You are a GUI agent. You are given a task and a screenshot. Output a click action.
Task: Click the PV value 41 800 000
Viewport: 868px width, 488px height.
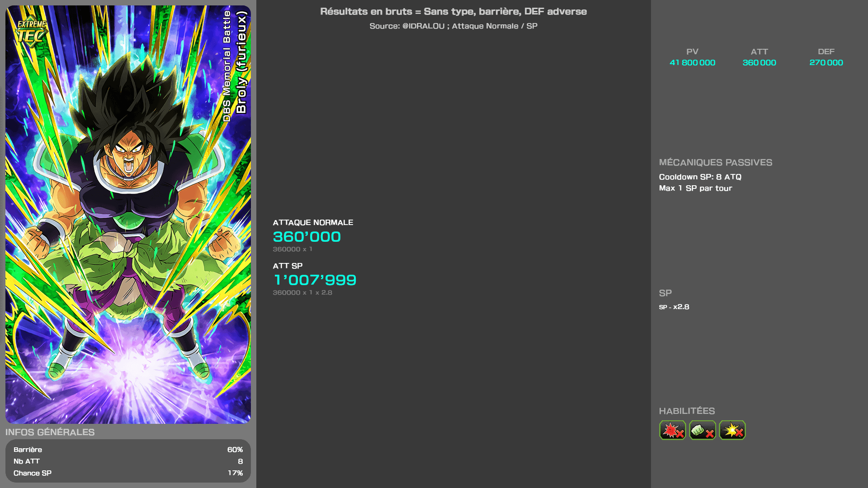(692, 63)
